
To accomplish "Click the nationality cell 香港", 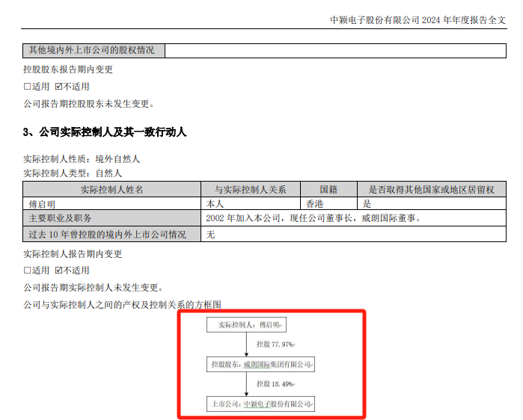I will [329, 203].
